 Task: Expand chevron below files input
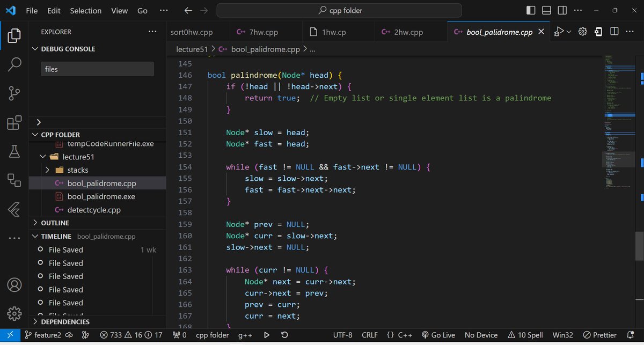click(39, 122)
